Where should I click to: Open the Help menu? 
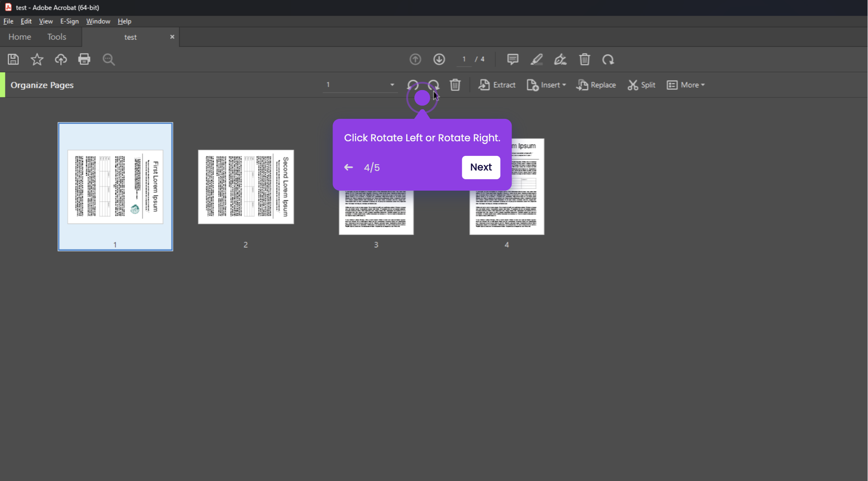tap(124, 21)
